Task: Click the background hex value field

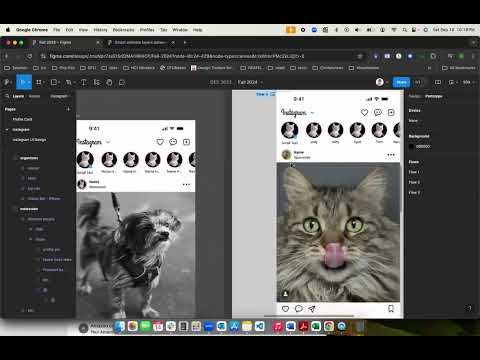Action: pos(423,146)
